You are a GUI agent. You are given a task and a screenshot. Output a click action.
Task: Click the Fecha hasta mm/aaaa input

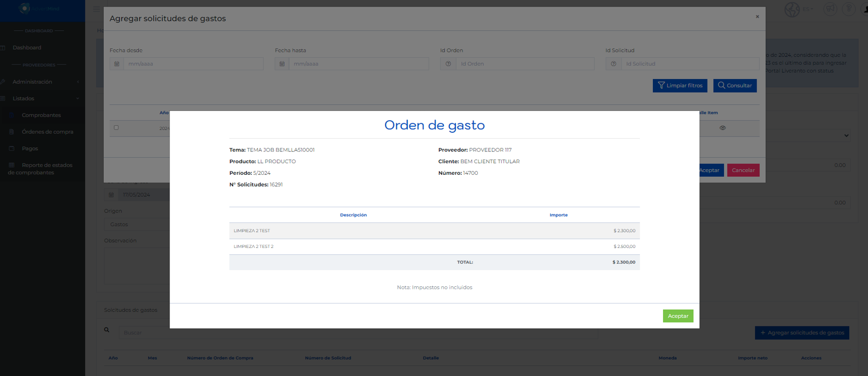[359, 64]
